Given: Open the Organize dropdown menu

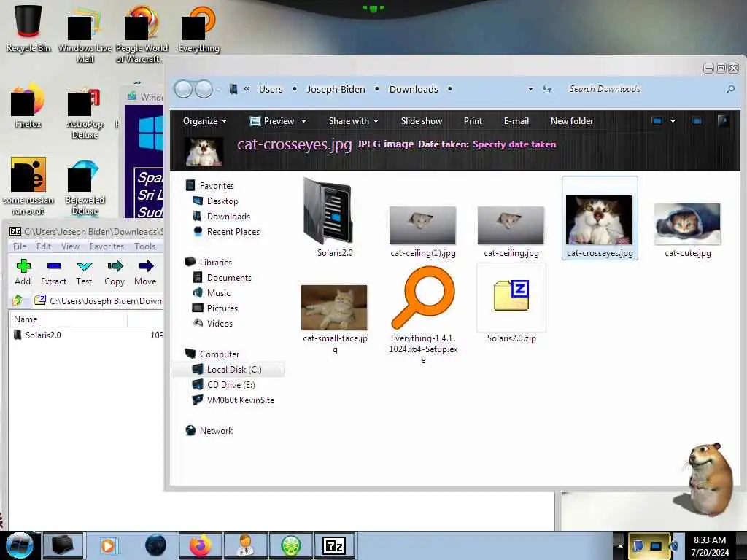Looking at the screenshot, I should click(205, 121).
